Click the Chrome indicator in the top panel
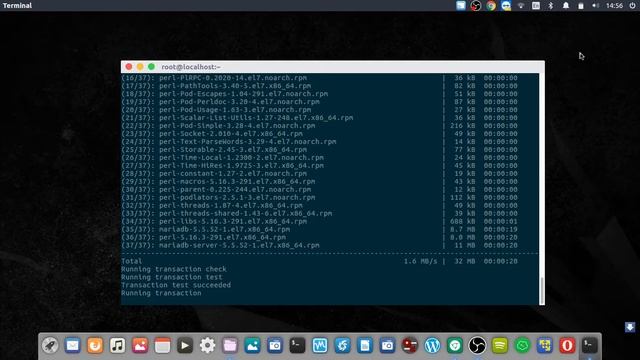Viewport: 640px width, 360px height. (x=491, y=5)
